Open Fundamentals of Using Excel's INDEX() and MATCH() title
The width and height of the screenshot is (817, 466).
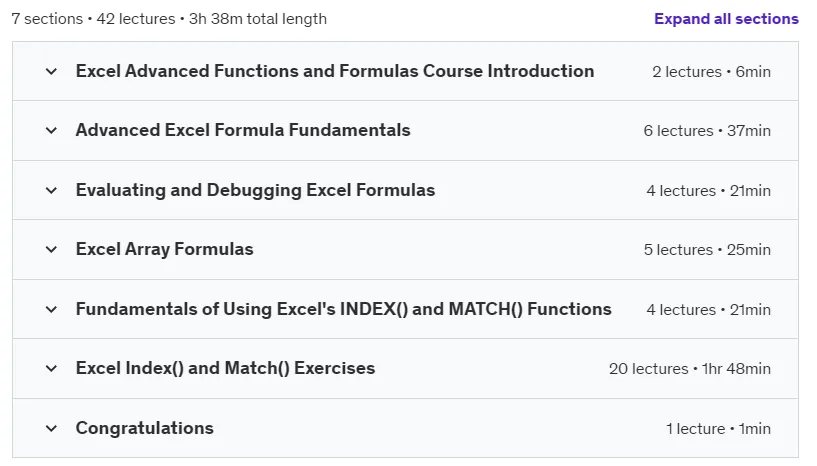coord(344,309)
